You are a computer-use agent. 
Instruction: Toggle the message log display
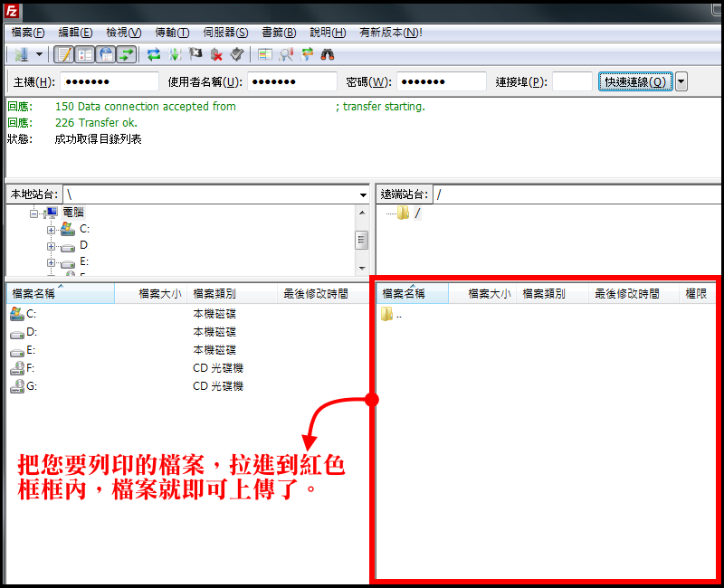tap(64, 54)
